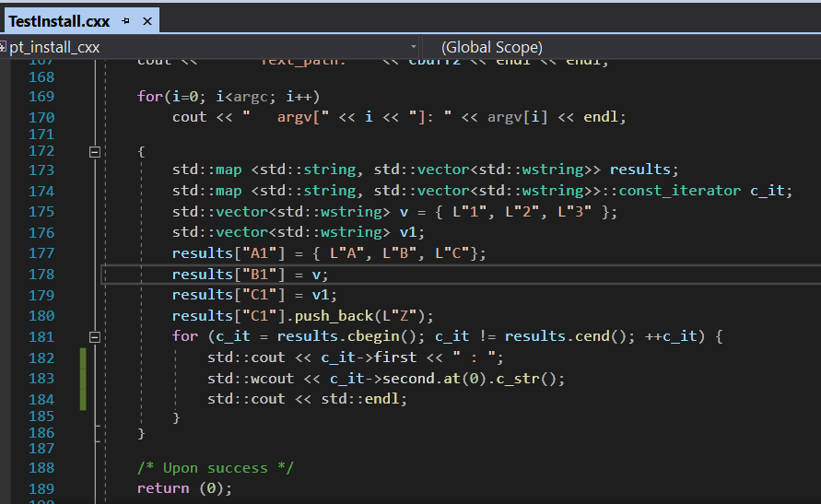This screenshot has height=504, width=821.
Task: Place cursor on 'return (0);' line
Action: click(x=184, y=488)
